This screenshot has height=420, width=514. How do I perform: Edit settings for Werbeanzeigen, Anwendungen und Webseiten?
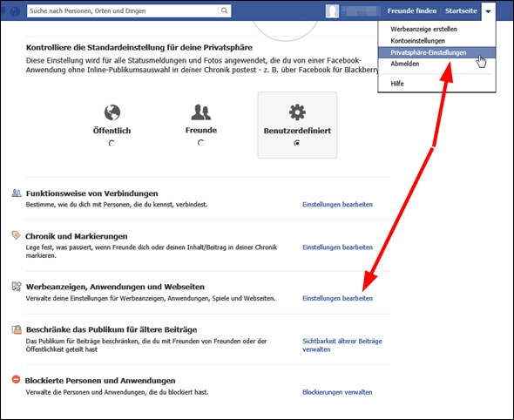pyautogui.click(x=337, y=298)
